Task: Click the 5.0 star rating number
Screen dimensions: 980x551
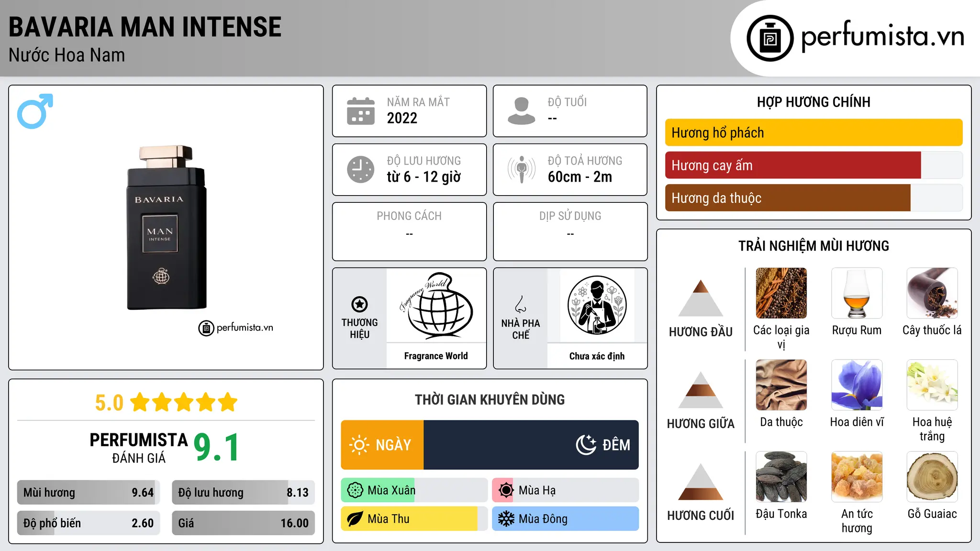Action: [x=109, y=403]
